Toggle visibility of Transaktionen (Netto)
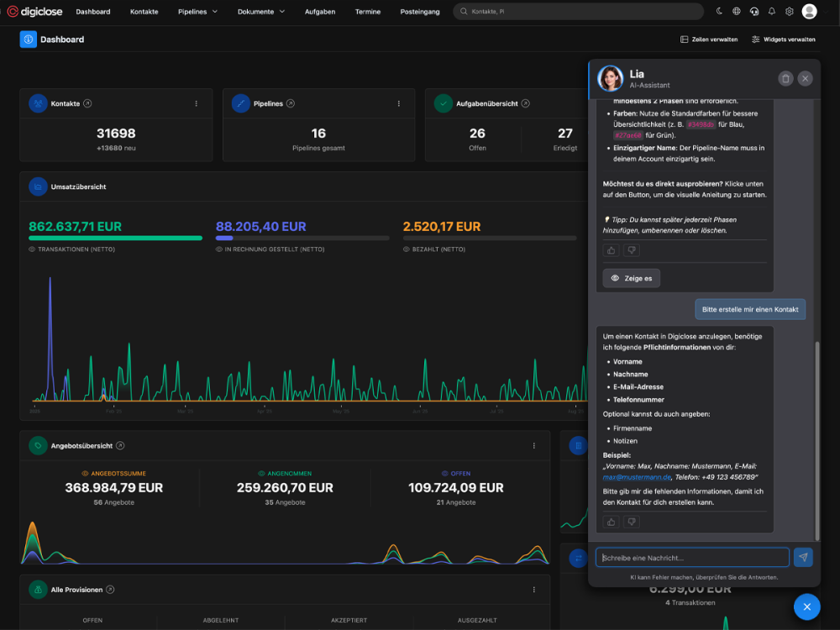Image resolution: width=840 pixels, height=630 pixels. click(32, 249)
